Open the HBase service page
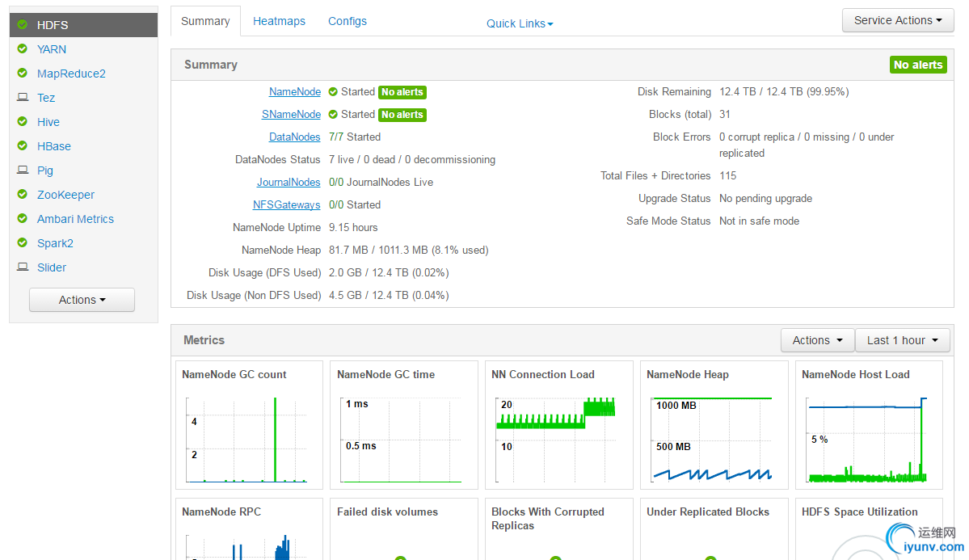 pyautogui.click(x=54, y=146)
